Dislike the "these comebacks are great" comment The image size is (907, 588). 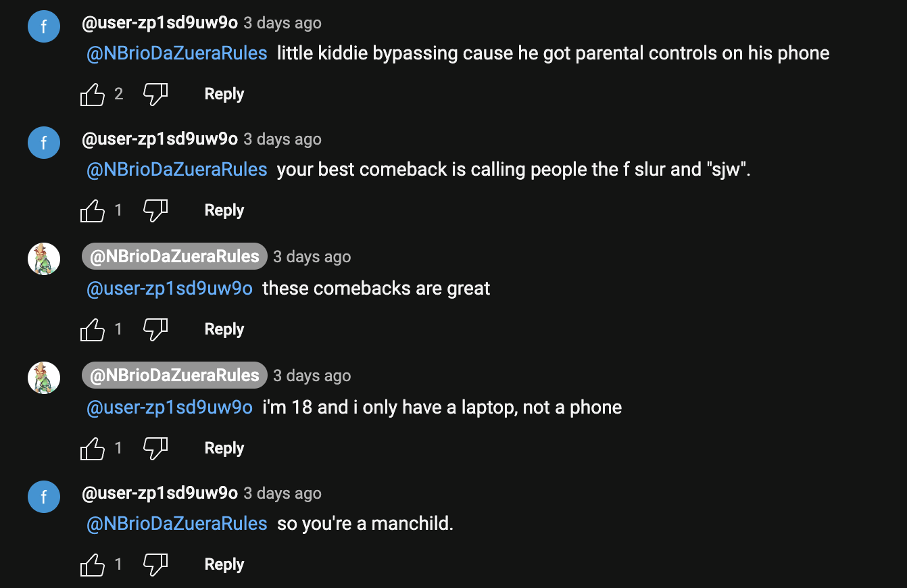point(155,330)
